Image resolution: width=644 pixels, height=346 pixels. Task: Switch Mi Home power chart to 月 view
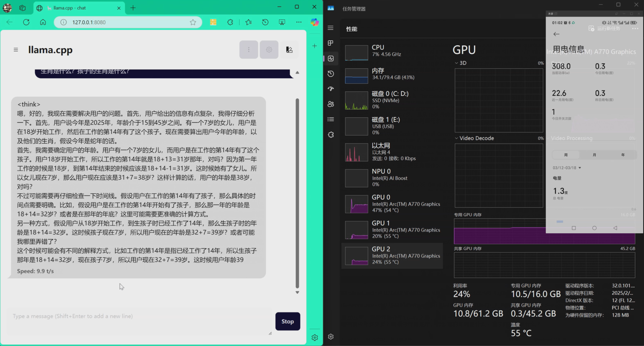point(594,155)
